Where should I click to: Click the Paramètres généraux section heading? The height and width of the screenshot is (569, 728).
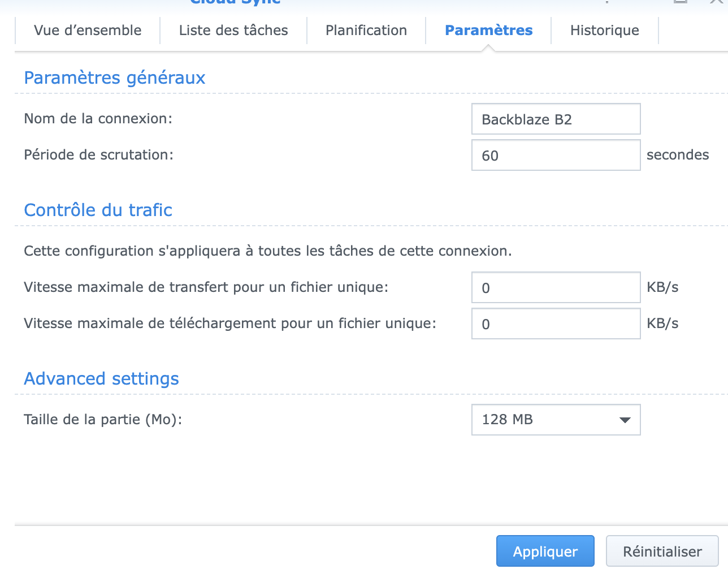[x=115, y=77]
